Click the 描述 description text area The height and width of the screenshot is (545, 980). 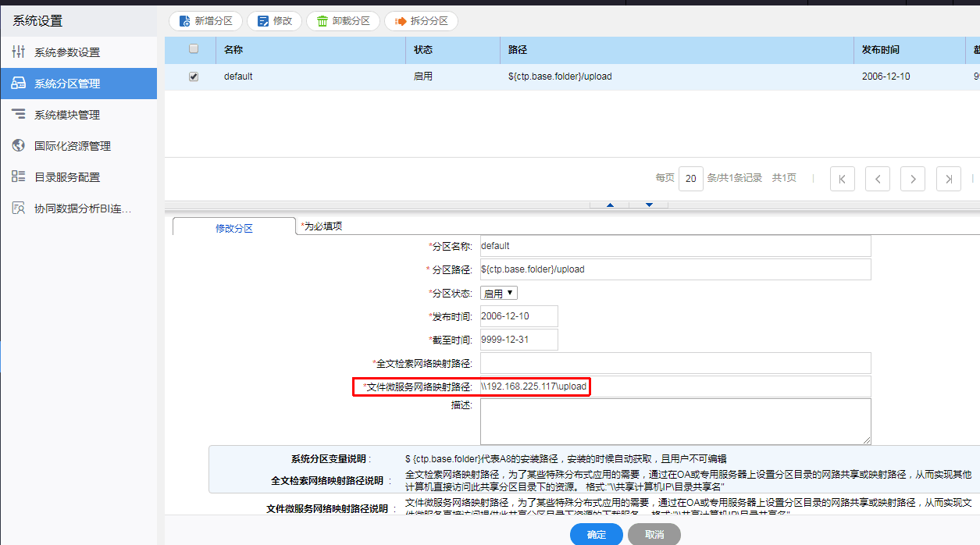click(x=675, y=422)
